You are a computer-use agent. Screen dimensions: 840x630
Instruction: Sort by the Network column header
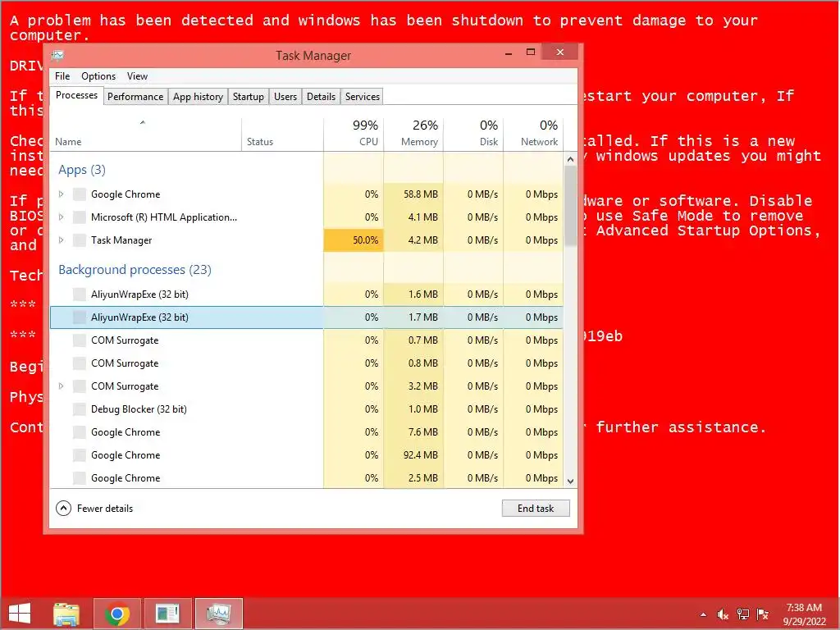pyautogui.click(x=533, y=135)
